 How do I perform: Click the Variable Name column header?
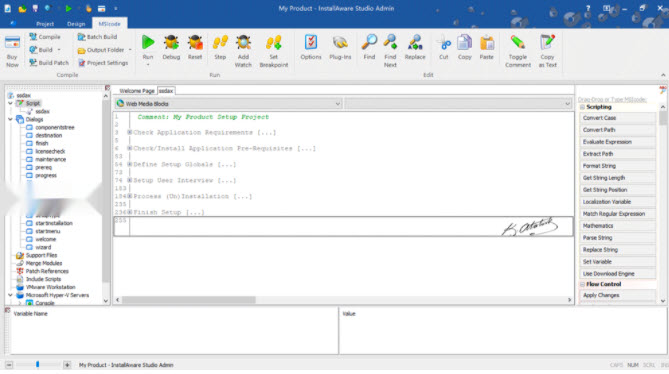pyautogui.click(x=30, y=313)
